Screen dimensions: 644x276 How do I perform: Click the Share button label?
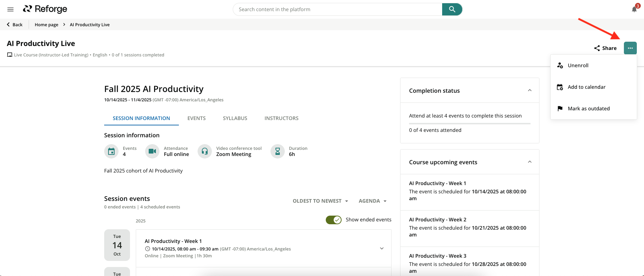pos(610,48)
